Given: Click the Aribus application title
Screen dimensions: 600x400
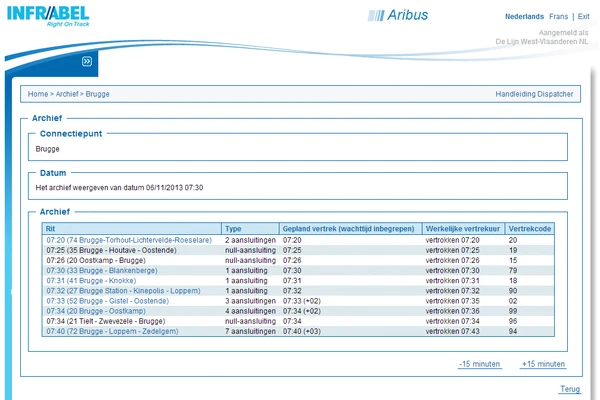Looking at the screenshot, I should tap(407, 15).
